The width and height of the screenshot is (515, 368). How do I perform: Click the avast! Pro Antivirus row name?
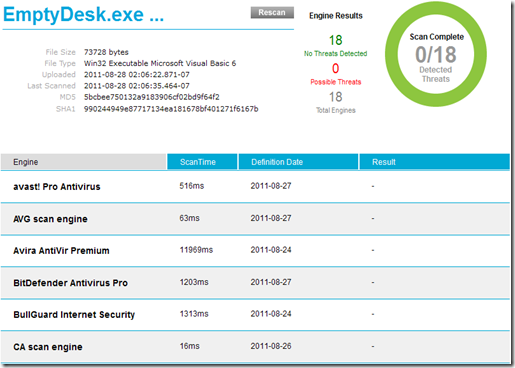click(57, 187)
